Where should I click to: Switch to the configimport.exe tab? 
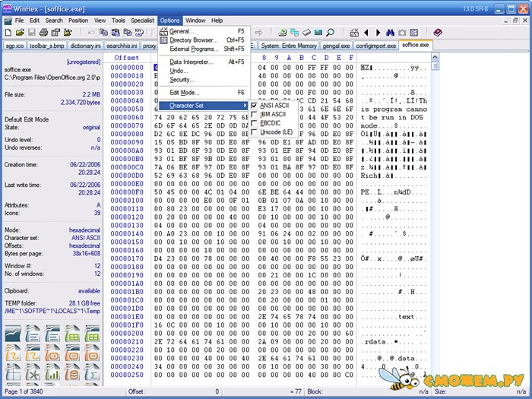(x=376, y=46)
